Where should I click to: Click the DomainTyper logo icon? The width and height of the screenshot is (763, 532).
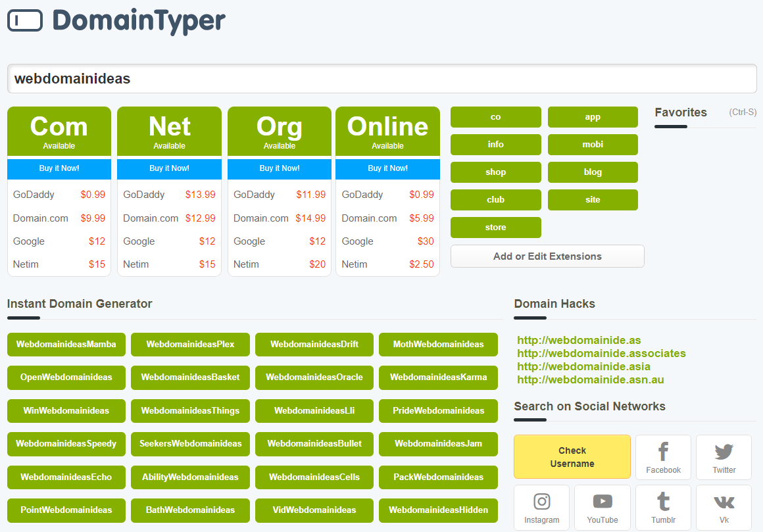tap(25, 20)
